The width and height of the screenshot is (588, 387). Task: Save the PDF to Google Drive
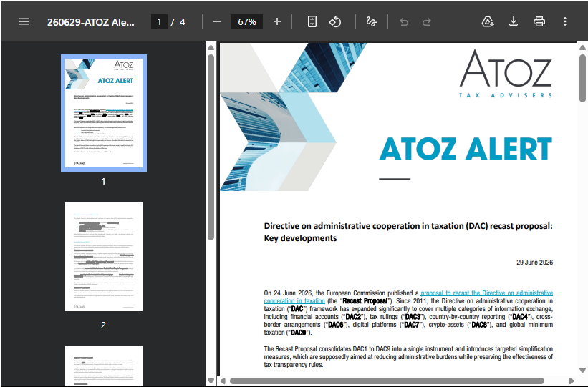tap(488, 21)
